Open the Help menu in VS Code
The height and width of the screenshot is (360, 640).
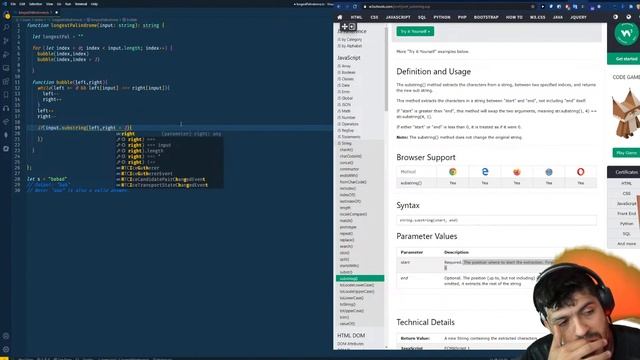click(94, 4)
